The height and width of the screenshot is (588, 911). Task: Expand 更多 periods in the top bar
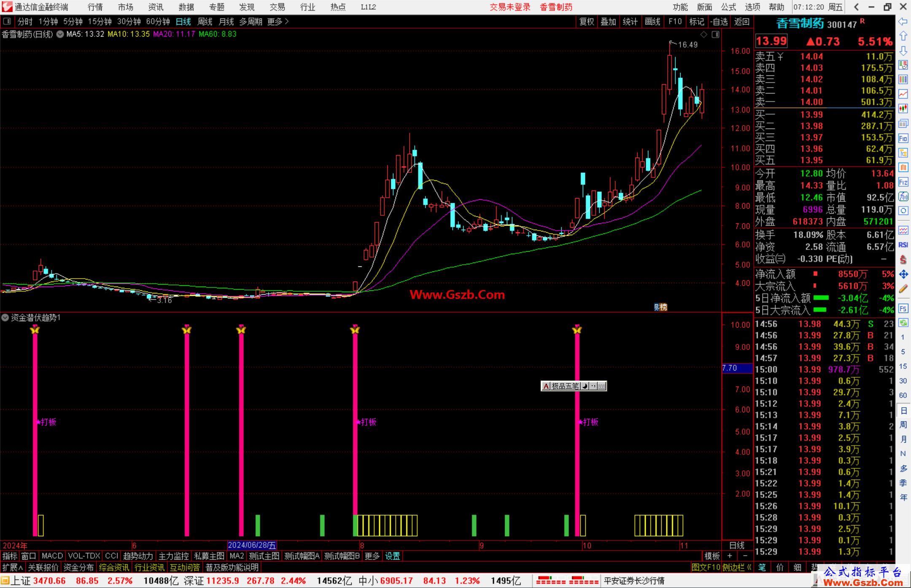(278, 21)
